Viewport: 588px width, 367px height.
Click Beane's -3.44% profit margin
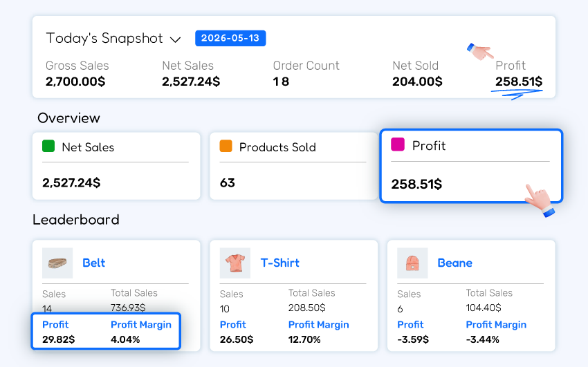[x=483, y=339]
